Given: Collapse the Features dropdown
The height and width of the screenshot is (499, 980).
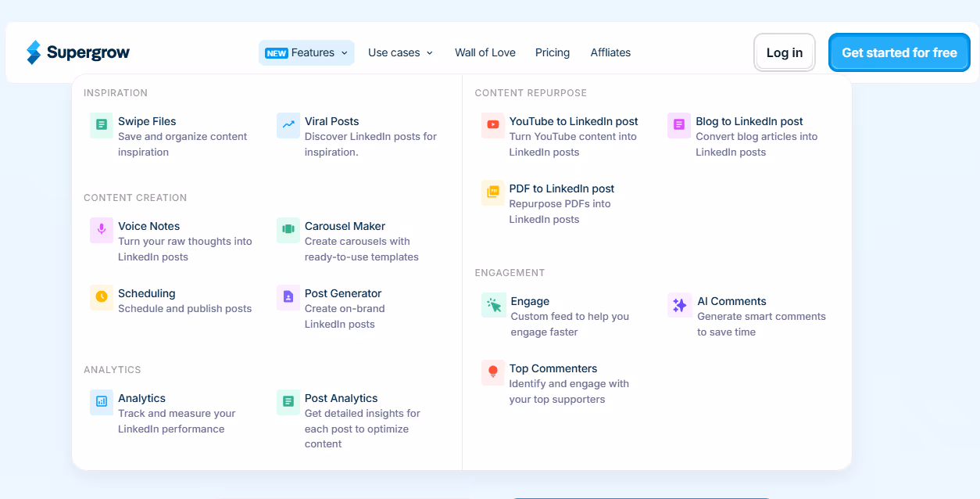Looking at the screenshot, I should point(306,52).
